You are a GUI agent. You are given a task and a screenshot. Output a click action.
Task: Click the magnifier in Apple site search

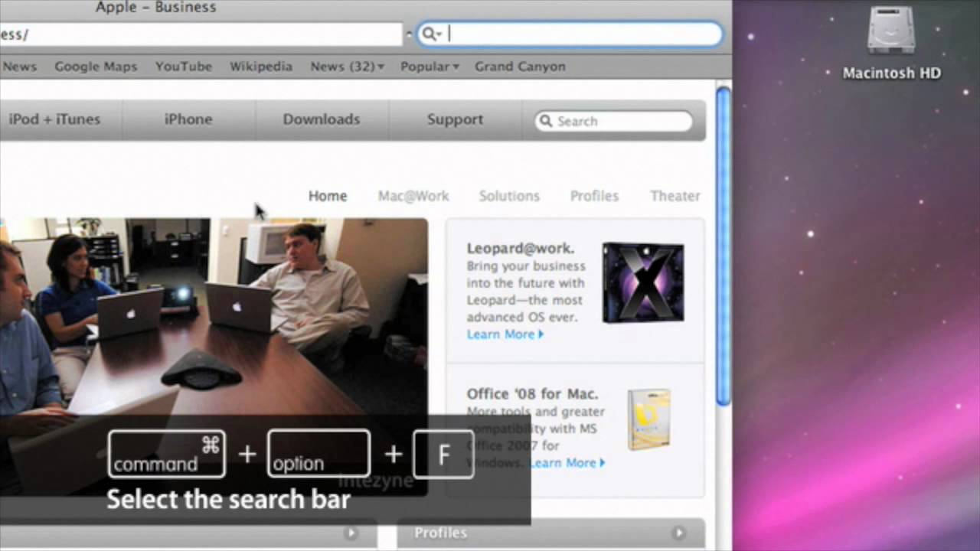click(x=546, y=121)
